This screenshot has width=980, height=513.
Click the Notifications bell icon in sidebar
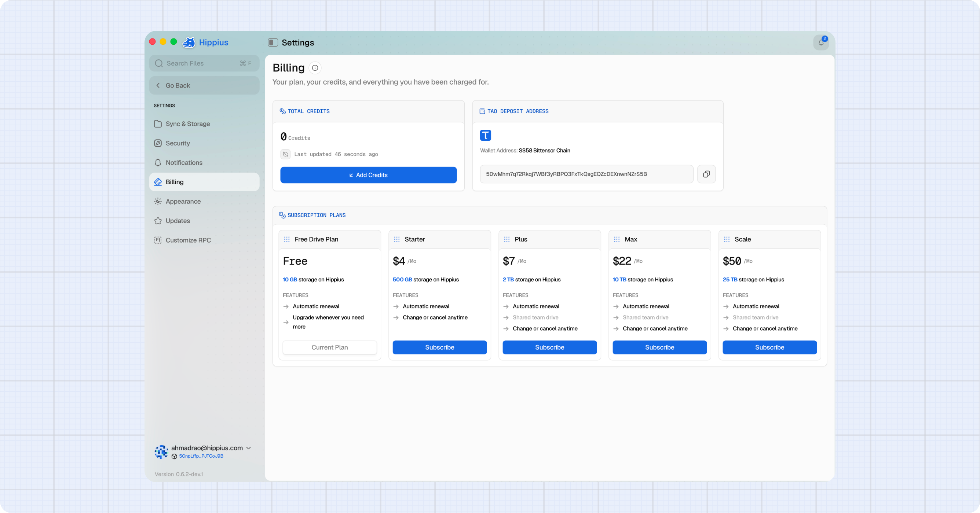[x=158, y=163]
